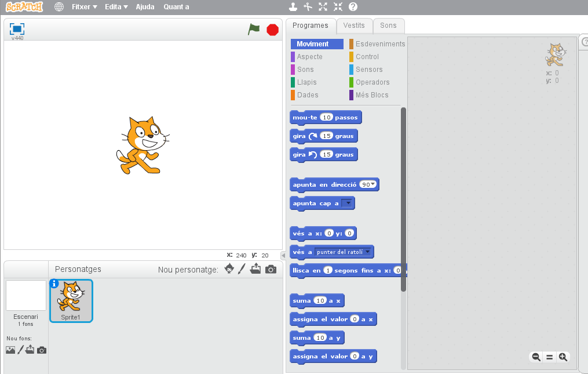Open the Fitxer menu

[x=85, y=7]
